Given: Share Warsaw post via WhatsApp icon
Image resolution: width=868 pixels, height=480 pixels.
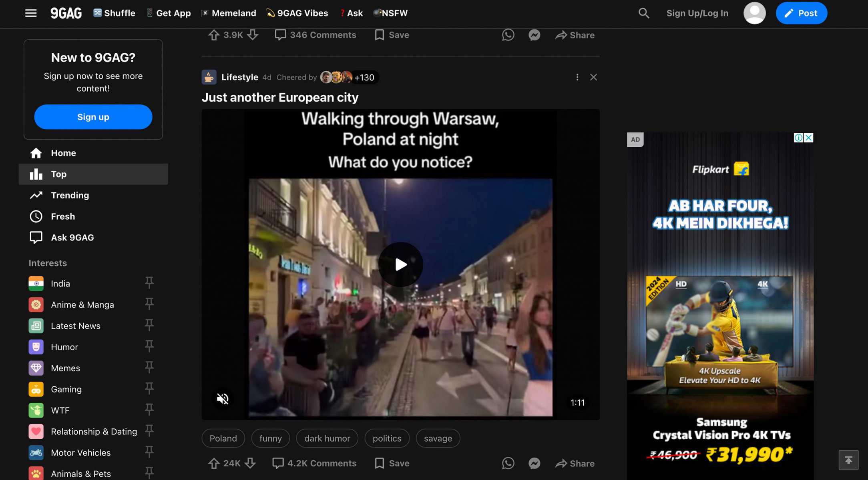Looking at the screenshot, I should point(508,463).
